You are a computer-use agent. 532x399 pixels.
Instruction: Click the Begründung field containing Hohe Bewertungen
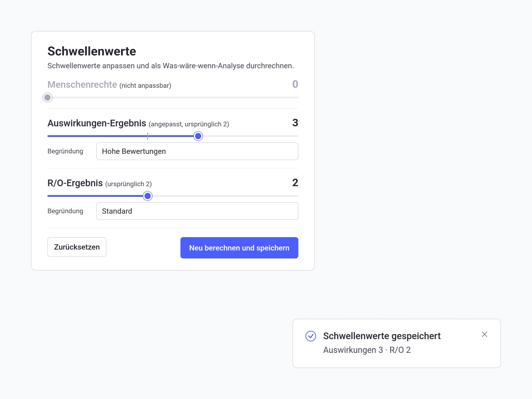[197, 151]
